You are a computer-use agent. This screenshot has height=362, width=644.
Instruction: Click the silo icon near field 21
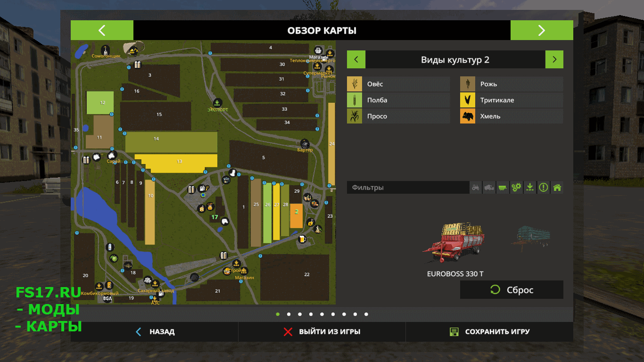coord(223,255)
